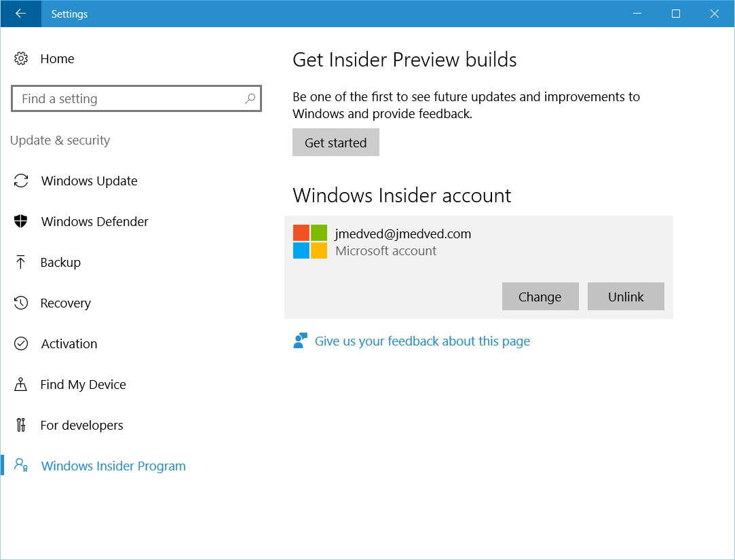Viewport: 735px width, 560px height.
Task: Click the Find My Device icon
Action: 21,385
